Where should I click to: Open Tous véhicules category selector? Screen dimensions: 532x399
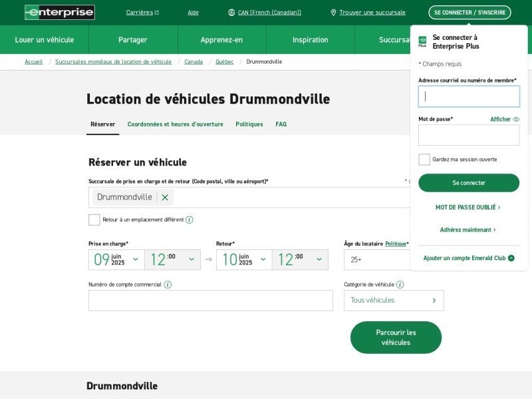(x=394, y=301)
